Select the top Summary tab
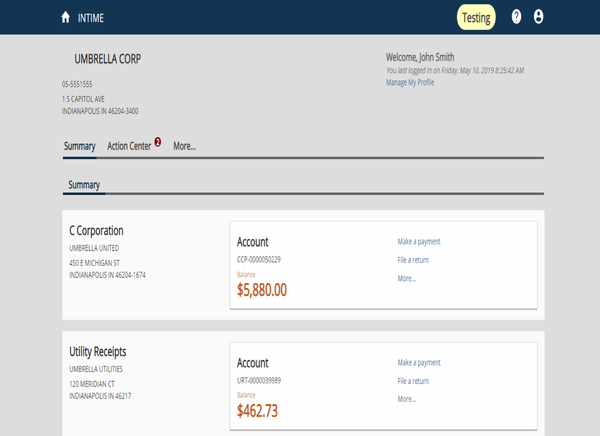This screenshot has height=436, width=600. tap(79, 146)
